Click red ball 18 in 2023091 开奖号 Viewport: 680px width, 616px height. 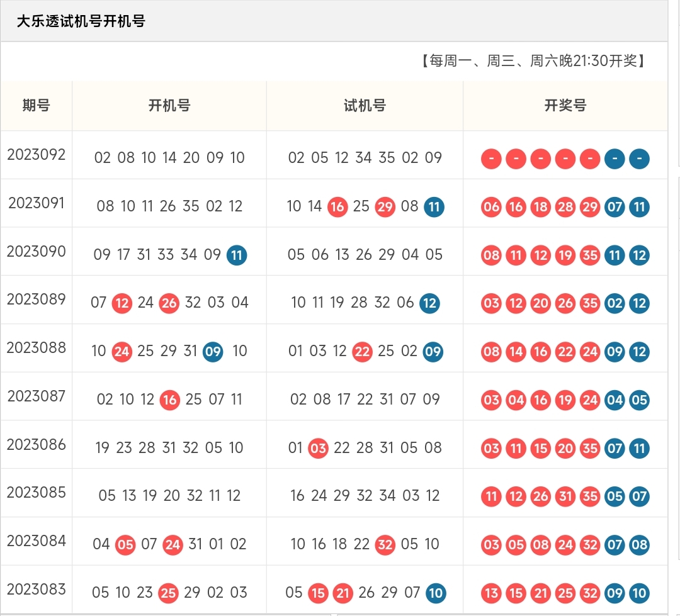[x=541, y=207]
